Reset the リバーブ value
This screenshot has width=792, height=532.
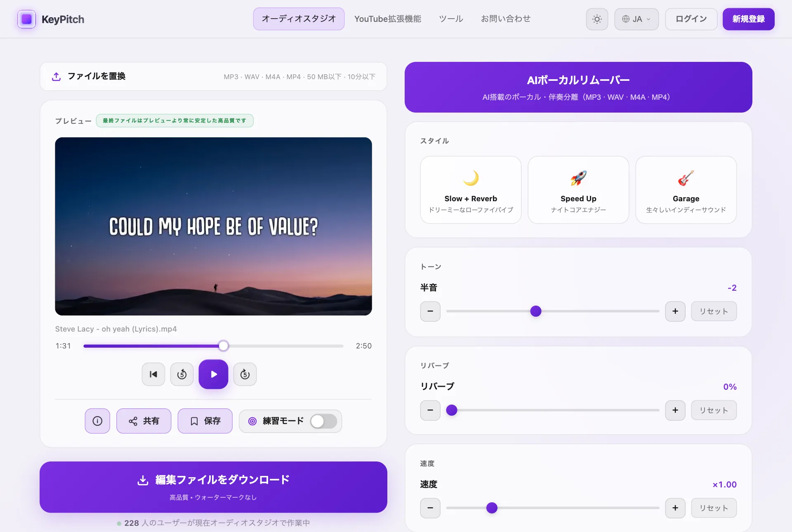tap(714, 410)
